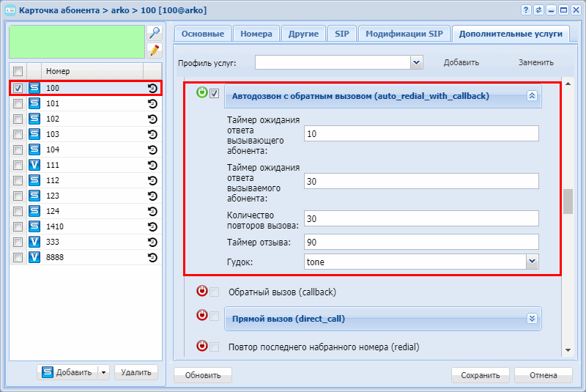Image resolution: width=586 pixels, height=392 pixels.
Task: Click the calling subscriber timer field with 10
Action: 421,133
